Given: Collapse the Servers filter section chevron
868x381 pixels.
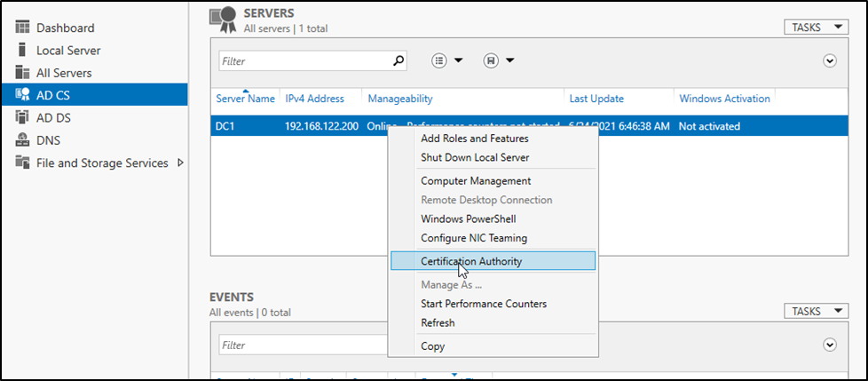Looking at the screenshot, I should tap(830, 61).
